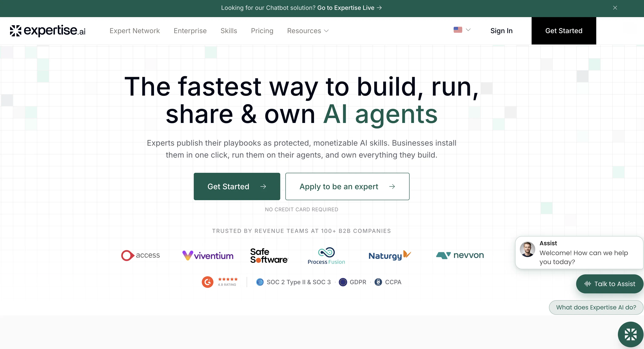Go to the Enterprise page

tap(190, 31)
